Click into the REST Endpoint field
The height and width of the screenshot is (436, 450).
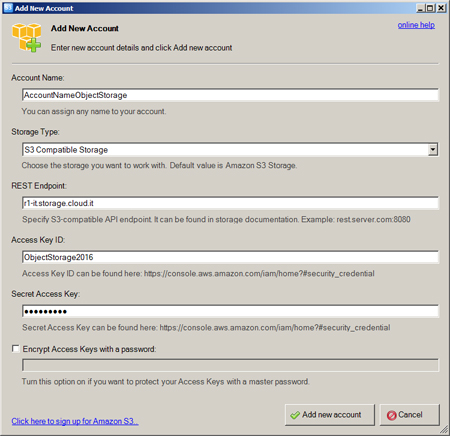[x=230, y=203]
